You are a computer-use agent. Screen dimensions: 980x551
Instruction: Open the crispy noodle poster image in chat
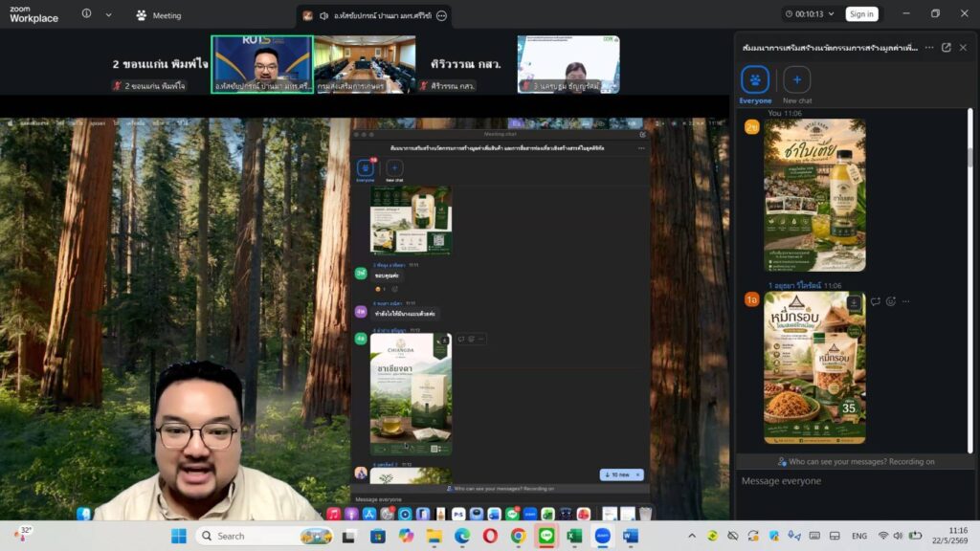[x=814, y=368]
